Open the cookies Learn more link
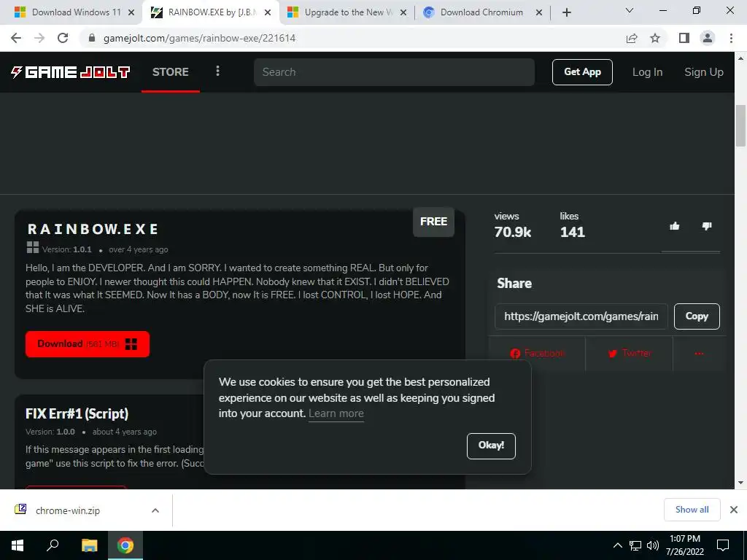 click(336, 413)
